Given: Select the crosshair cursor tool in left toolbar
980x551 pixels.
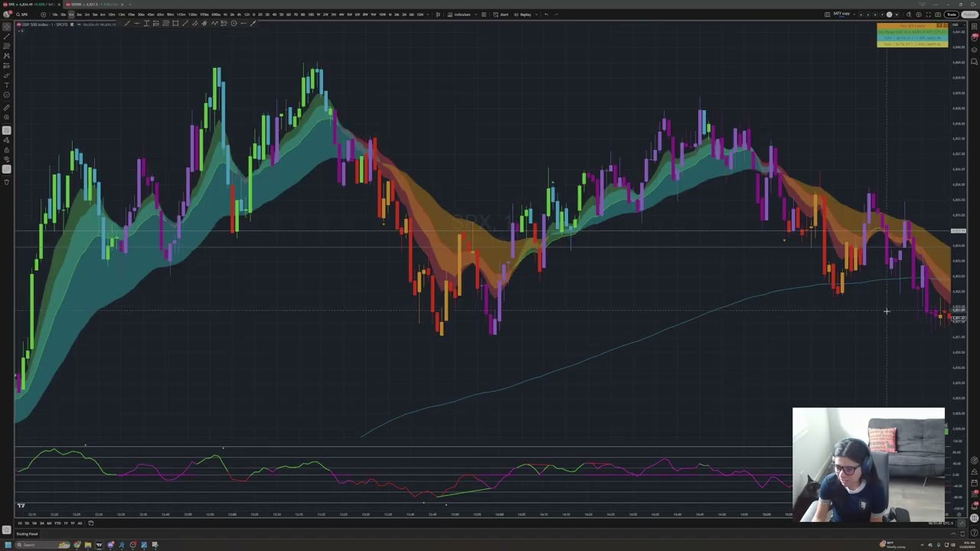Looking at the screenshot, I should coord(6,27).
